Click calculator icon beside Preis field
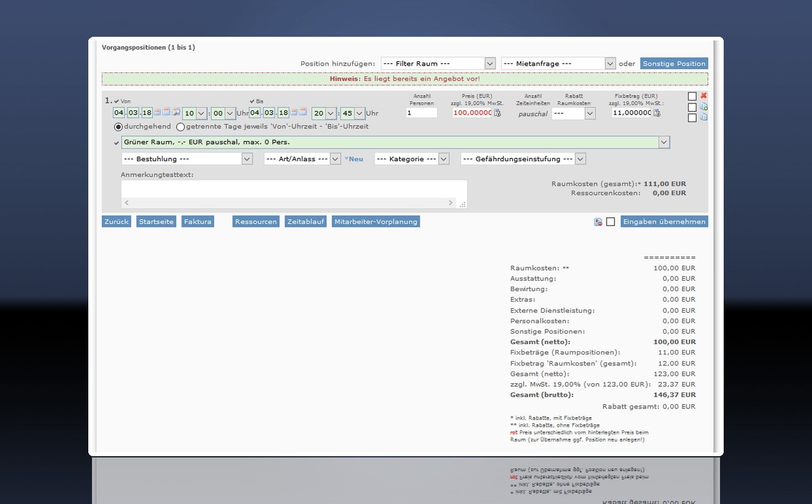The image size is (812, 504). 497,113
